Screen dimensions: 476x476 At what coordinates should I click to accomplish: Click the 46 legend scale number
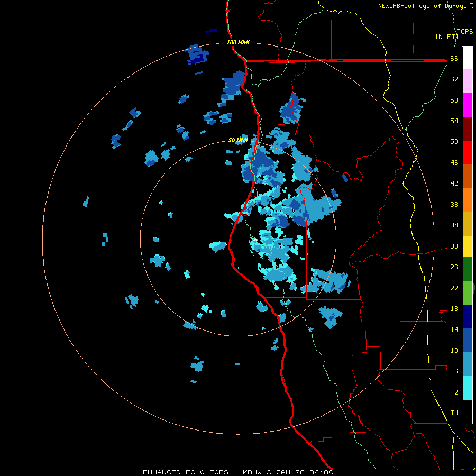[454, 163]
